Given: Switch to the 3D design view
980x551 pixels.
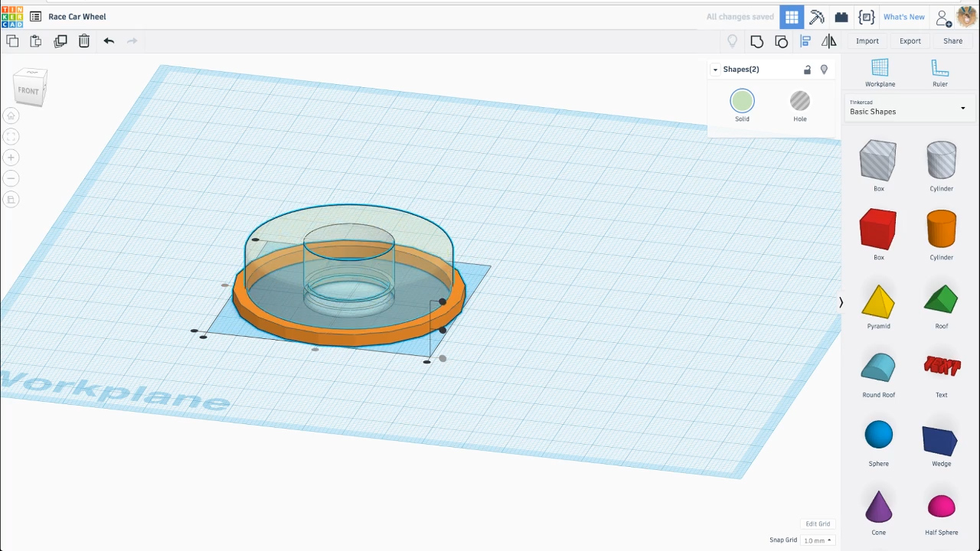Looking at the screenshot, I should pos(792,17).
